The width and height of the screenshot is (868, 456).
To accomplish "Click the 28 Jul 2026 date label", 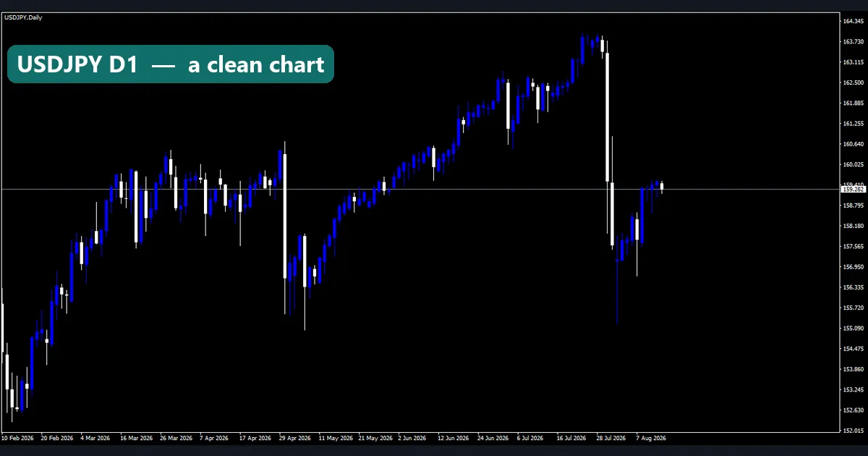I will [612, 438].
